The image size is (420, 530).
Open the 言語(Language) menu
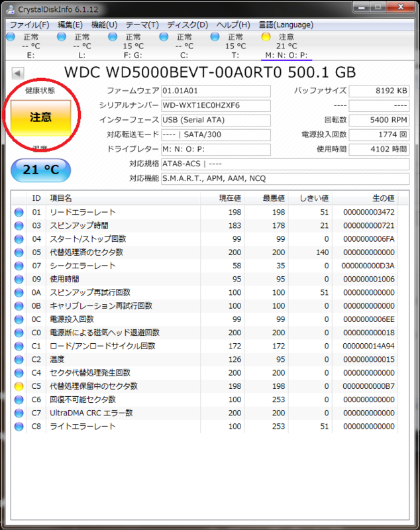[286, 25]
